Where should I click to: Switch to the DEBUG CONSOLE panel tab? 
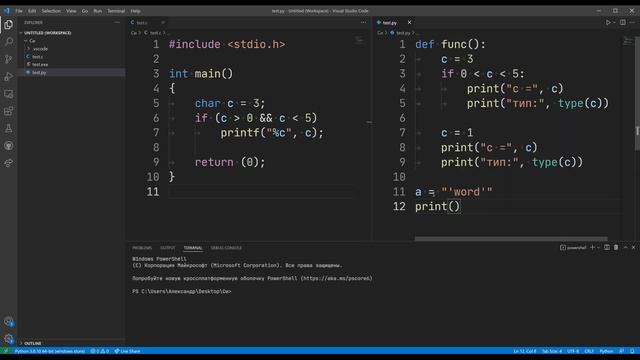coord(226,248)
